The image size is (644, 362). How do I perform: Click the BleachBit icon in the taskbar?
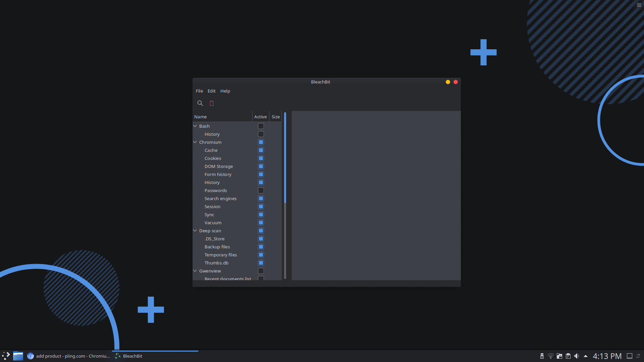click(x=117, y=356)
